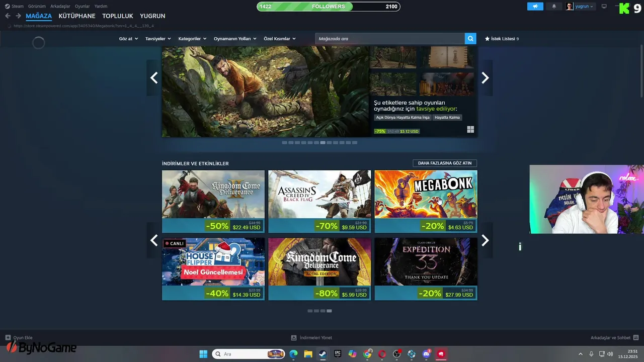The image size is (644, 362).
Task: Open File Explorer from the taskbar
Action: click(x=308, y=354)
